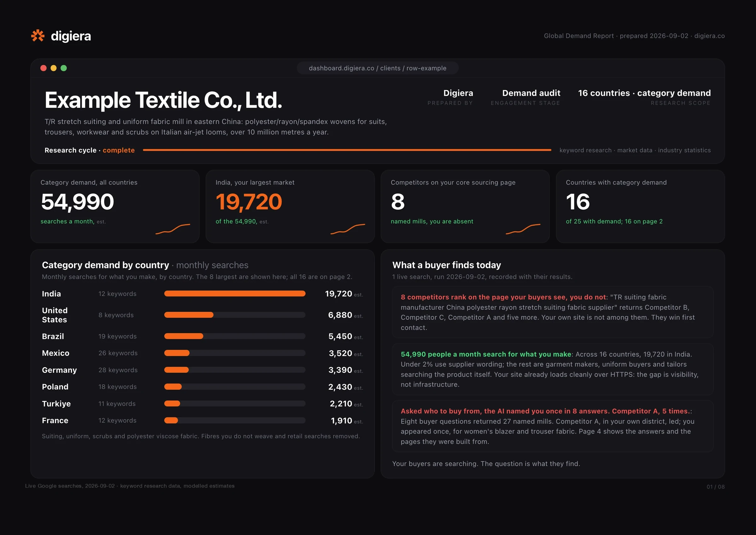756x535 pixels.
Task: Click the Example Textile Co., Ltd. heading
Action: click(163, 100)
